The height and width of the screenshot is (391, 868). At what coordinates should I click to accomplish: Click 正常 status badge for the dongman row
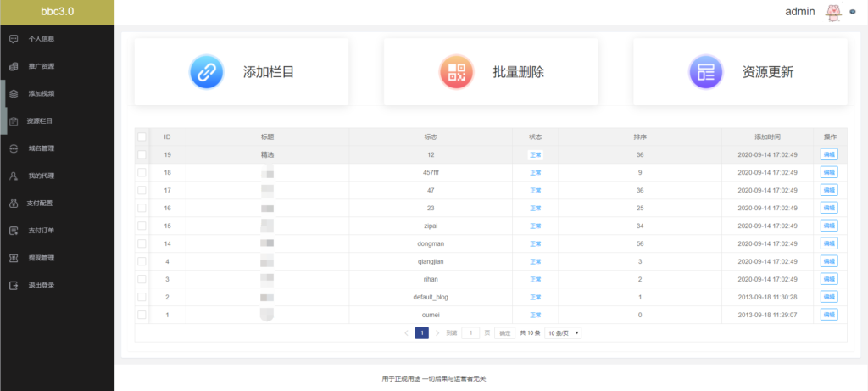535,243
